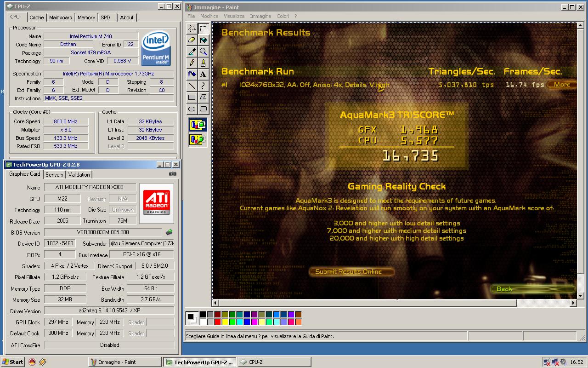Select the rectangular Select tool in Paint
588x368 pixels.
point(204,29)
